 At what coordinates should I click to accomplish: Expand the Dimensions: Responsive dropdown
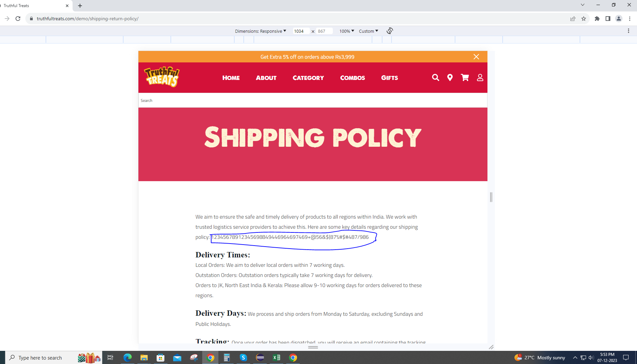click(x=261, y=31)
